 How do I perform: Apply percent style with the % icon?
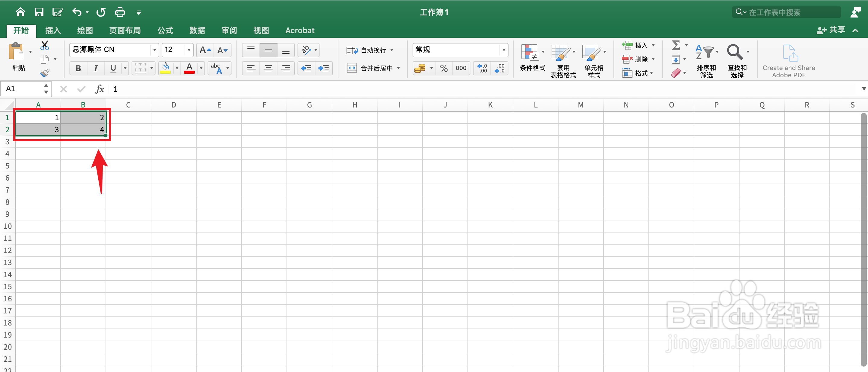click(444, 69)
